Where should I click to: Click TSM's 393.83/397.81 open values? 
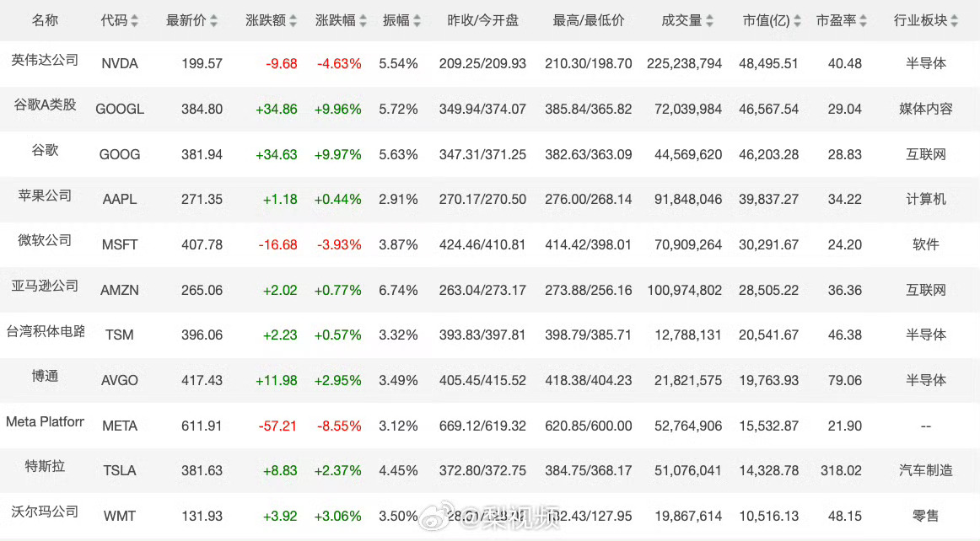[x=482, y=335]
